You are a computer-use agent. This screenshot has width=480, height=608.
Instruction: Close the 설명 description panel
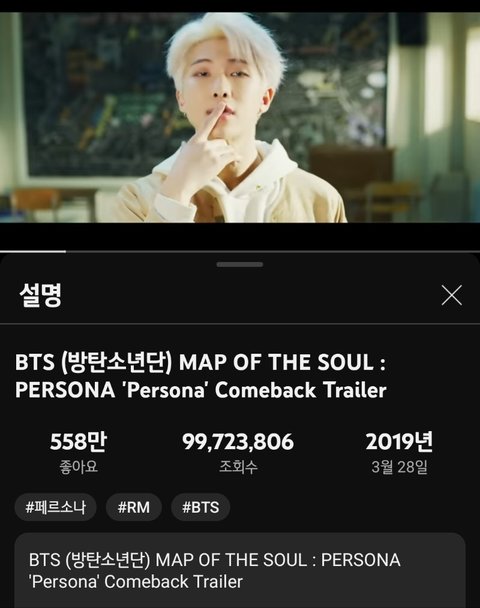(x=452, y=295)
